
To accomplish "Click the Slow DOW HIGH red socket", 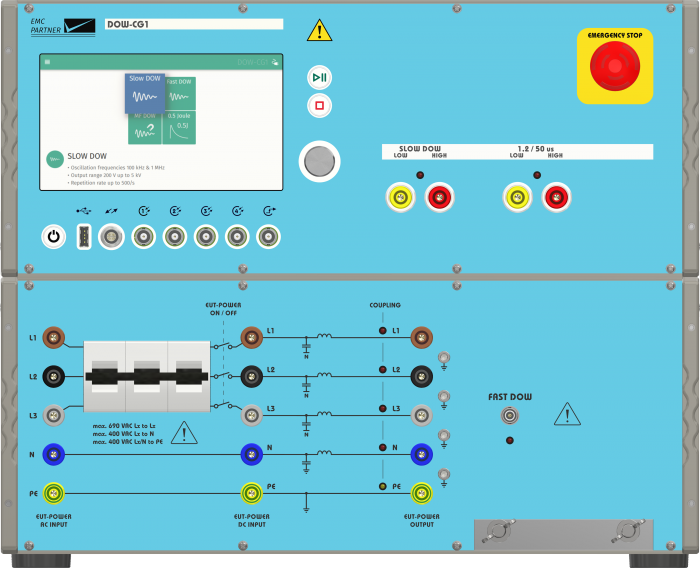I will pos(439,197).
